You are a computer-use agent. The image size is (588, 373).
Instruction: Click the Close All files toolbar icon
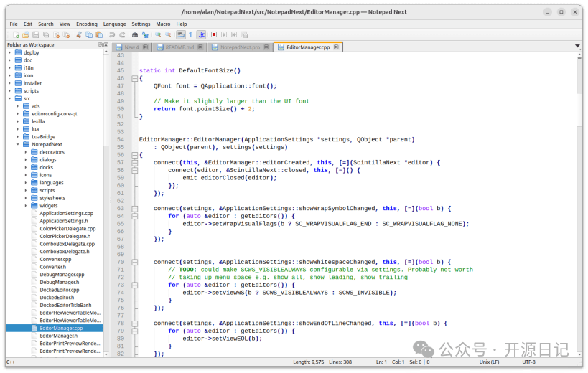coord(66,35)
